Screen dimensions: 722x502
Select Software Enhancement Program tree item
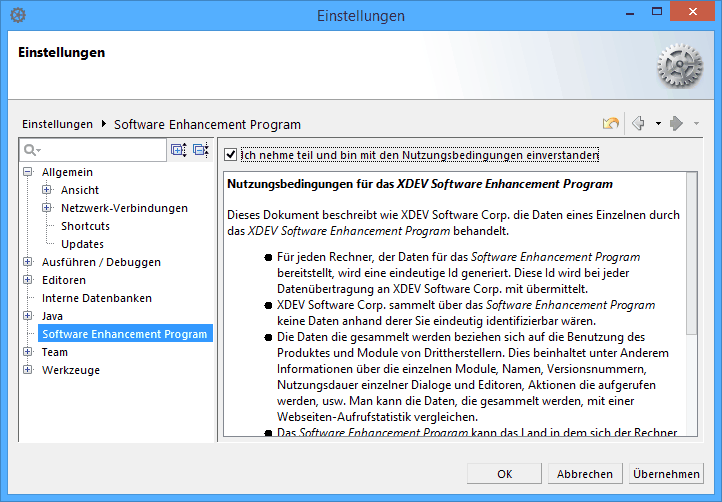click(x=125, y=333)
